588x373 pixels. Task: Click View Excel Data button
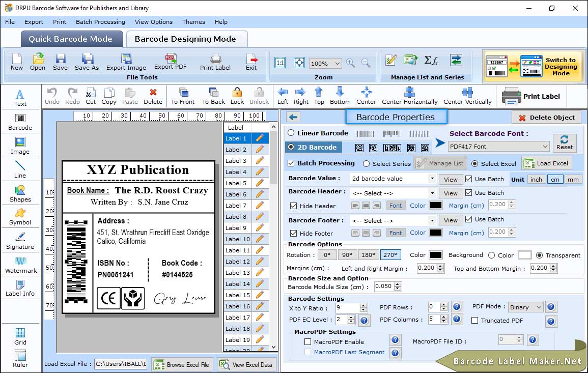pyautogui.click(x=246, y=364)
